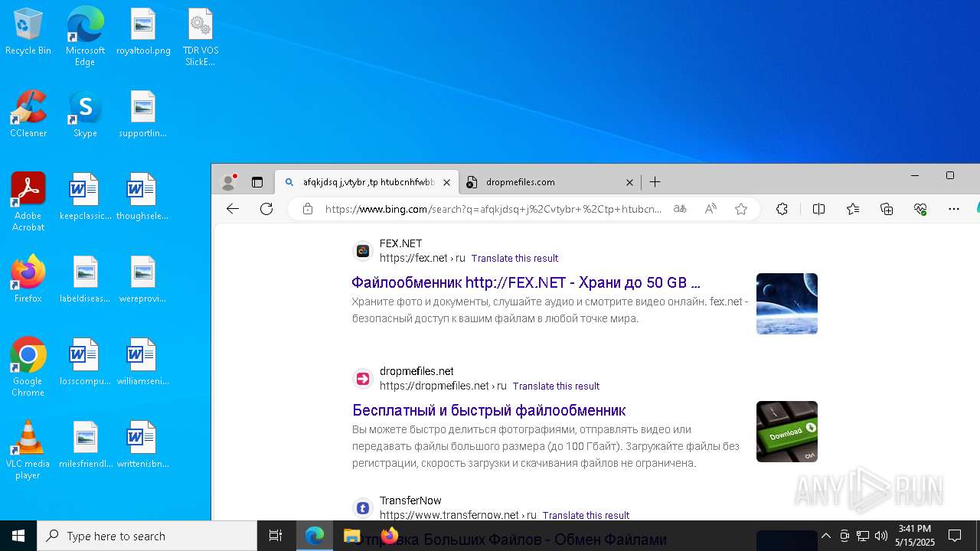Open notification center in taskbar
This screenshot has width=980, height=551.
pyautogui.click(x=955, y=536)
